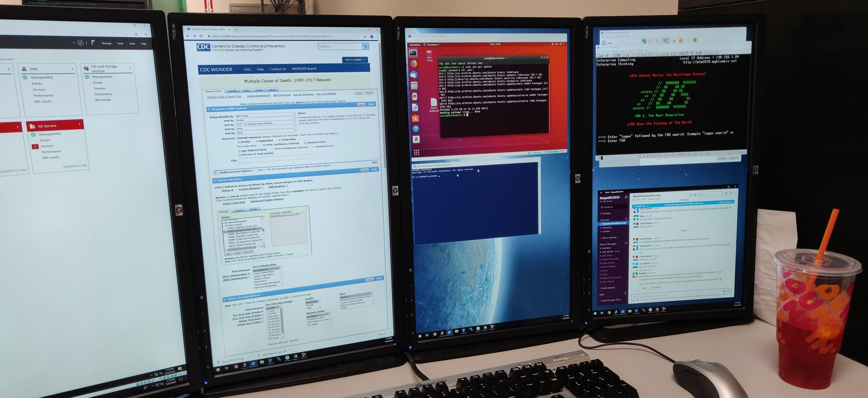Launch Amazon from the Ubuntu dock

(x=416, y=139)
